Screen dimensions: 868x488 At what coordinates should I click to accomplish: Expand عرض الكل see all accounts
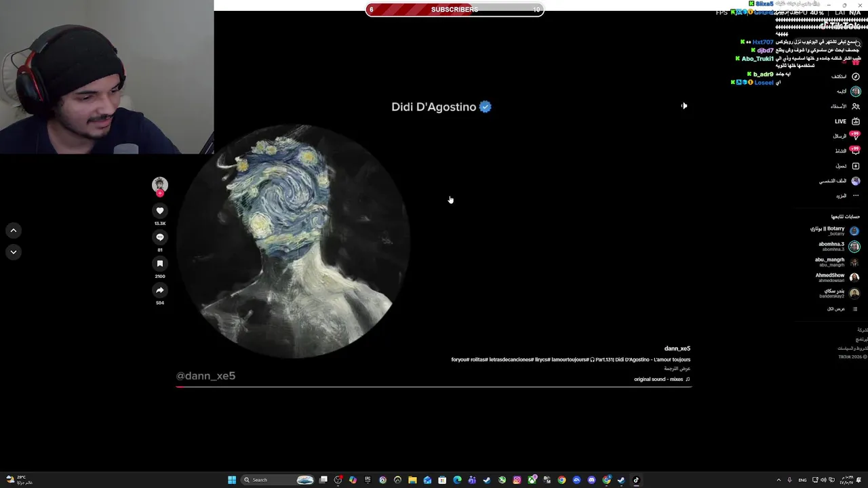point(842,309)
